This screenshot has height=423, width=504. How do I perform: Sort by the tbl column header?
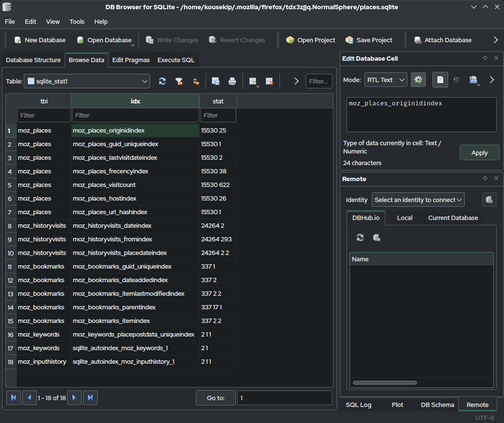(x=44, y=101)
